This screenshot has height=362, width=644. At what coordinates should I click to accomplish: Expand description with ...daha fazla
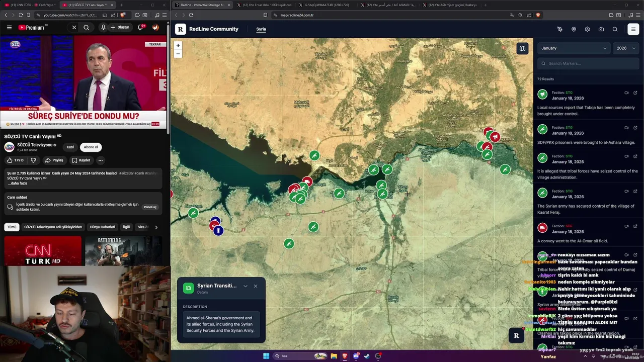point(17,183)
